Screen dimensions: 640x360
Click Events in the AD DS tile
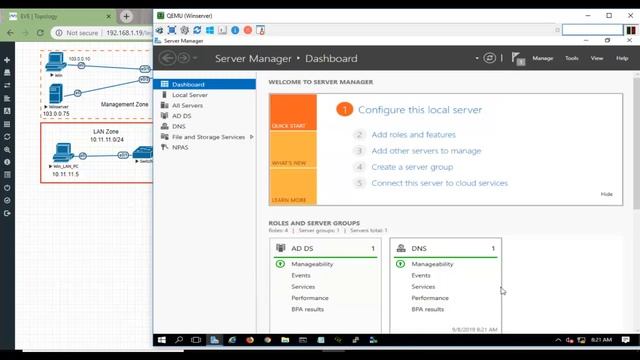pos(301,276)
